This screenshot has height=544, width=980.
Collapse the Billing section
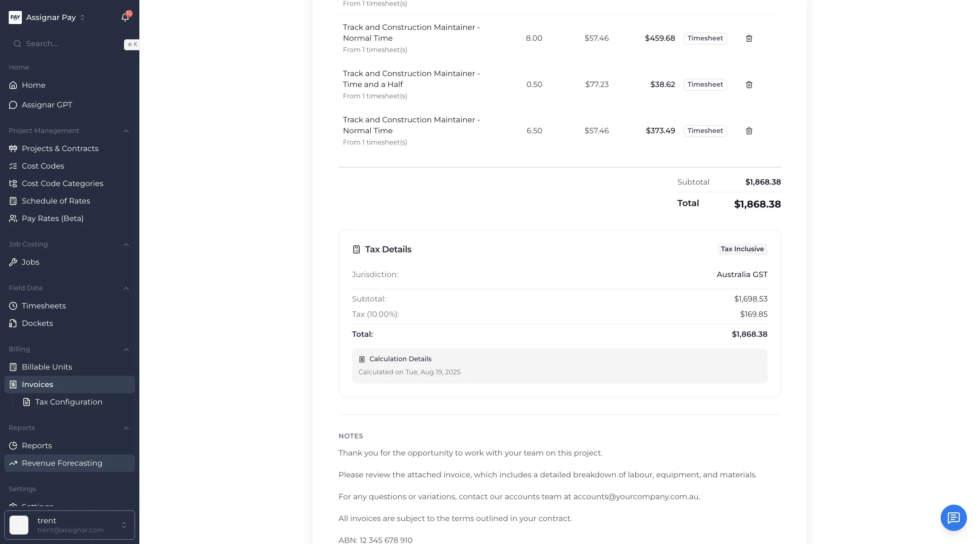[x=126, y=350]
